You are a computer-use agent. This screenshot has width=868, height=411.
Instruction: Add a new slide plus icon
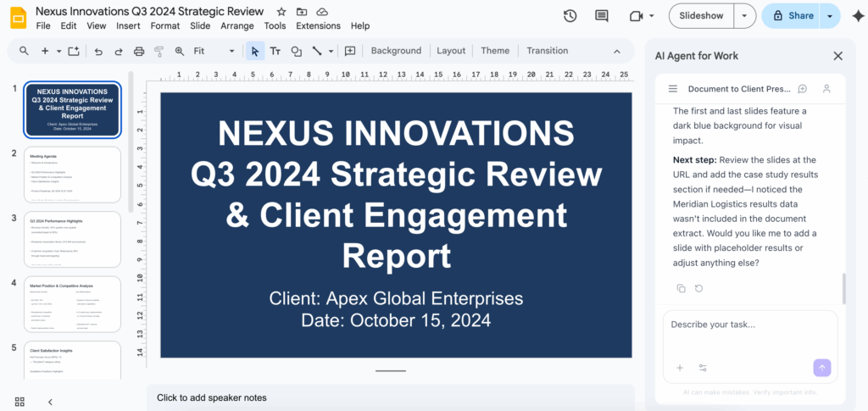pyautogui.click(x=45, y=51)
